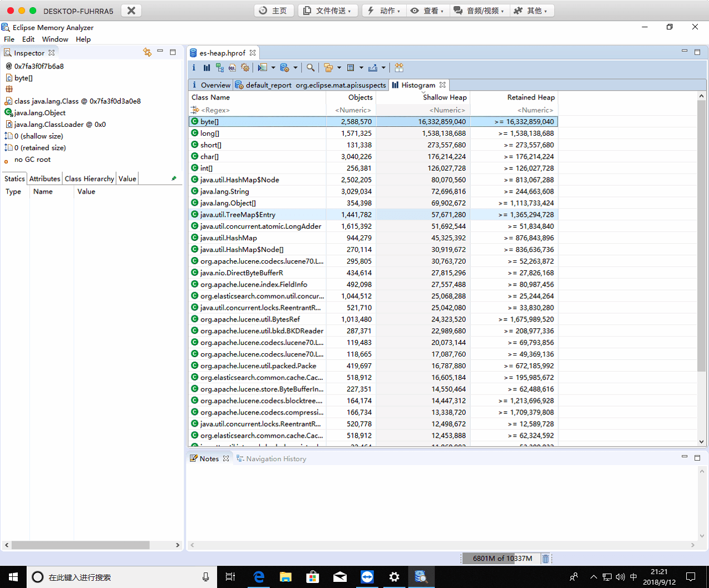This screenshot has width=709, height=588.
Task: Run the expert system report icon
Action: (x=263, y=68)
